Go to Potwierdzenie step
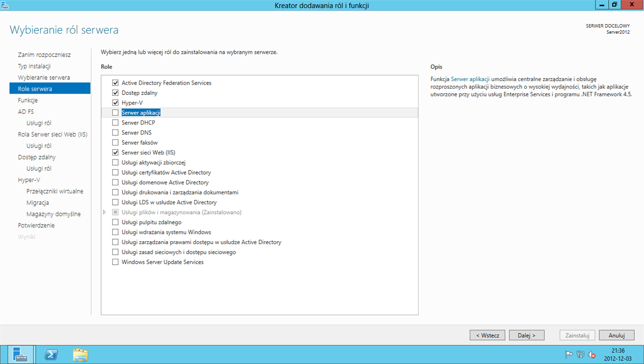644x364 pixels. click(x=36, y=226)
